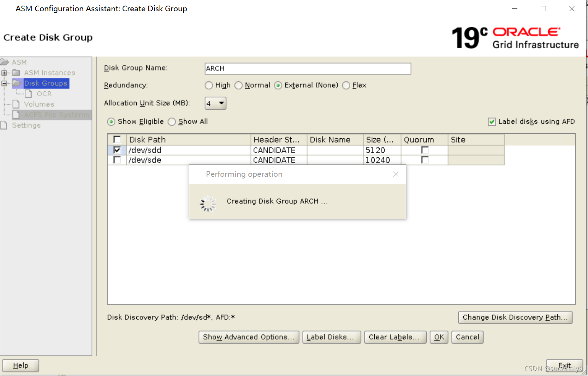Viewport: 588px width, 376px height.
Task: Toggle Quorum checkbox for /dev/sde
Action: pyautogui.click(x=425, y=160)
